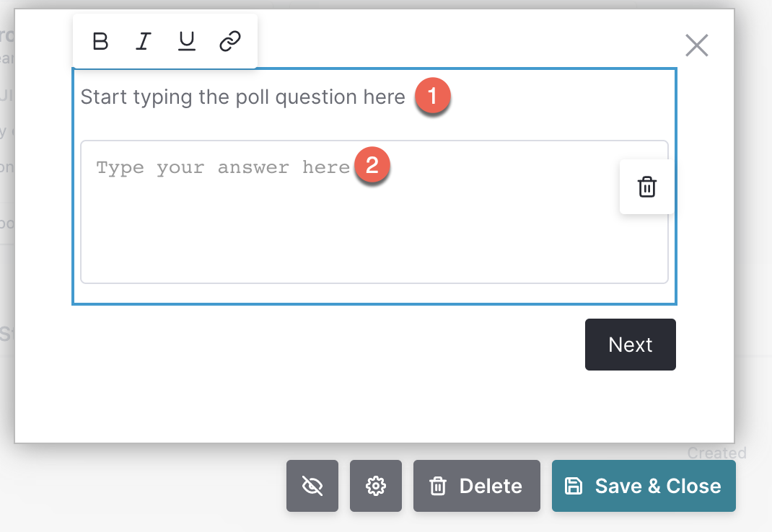
Task: Apply italic formatting with the I icon
Action: pos(144,41)
